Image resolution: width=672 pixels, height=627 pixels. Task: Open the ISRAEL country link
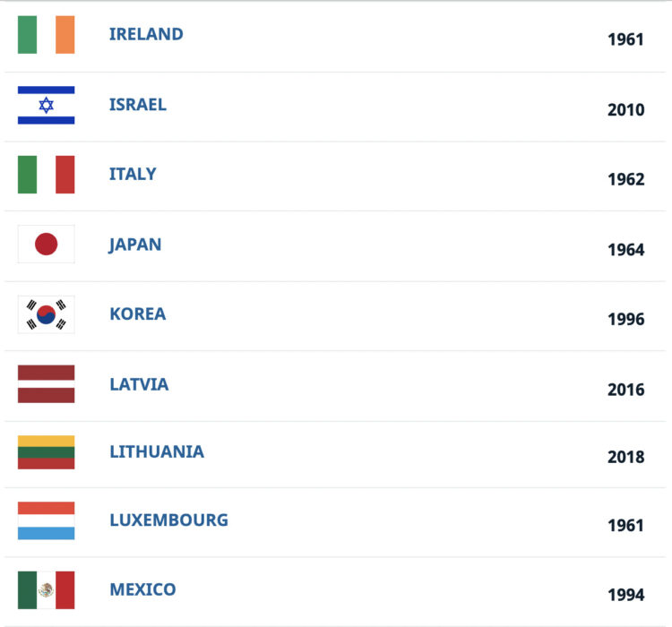pyautogui.click(x=138, y=104)
